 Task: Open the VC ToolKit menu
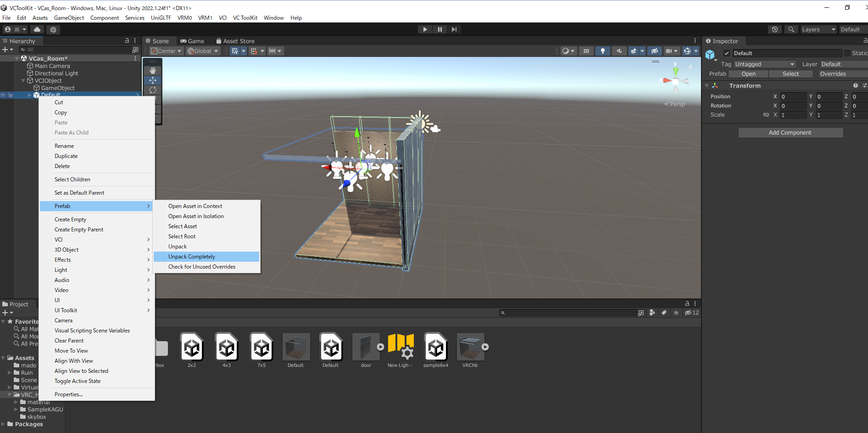(x=245, y=18)
